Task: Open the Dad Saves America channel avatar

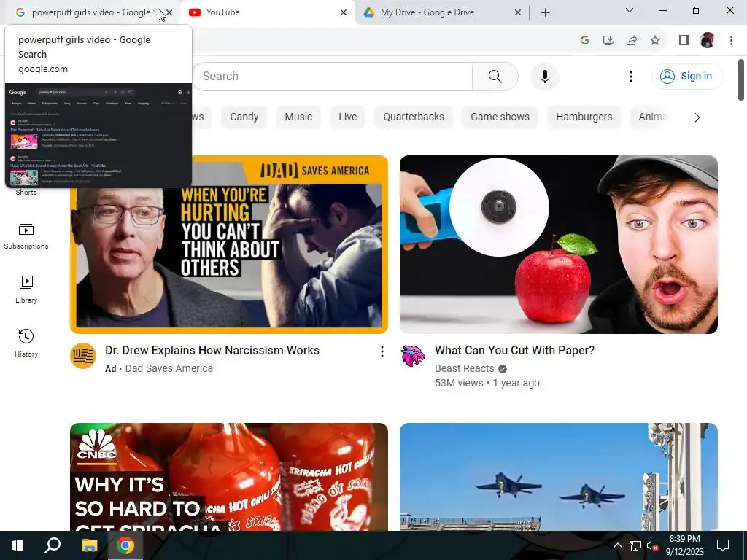Action: 83,356
